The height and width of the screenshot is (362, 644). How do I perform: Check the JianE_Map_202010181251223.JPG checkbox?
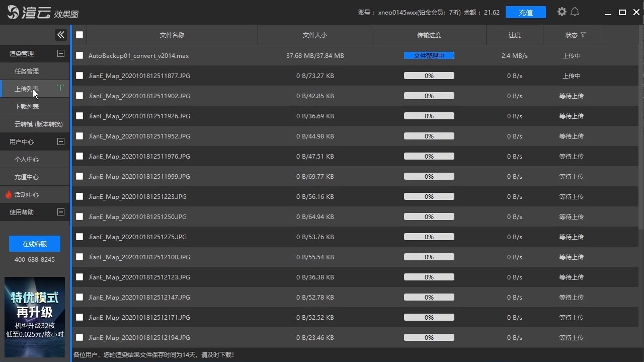[x=79, y=196]
